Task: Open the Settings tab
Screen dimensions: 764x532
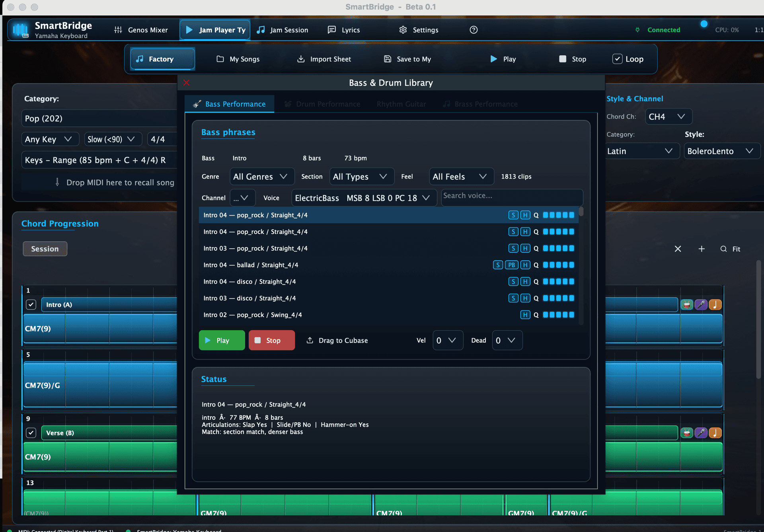Action: pyautogui.click(x=419, y=30)
